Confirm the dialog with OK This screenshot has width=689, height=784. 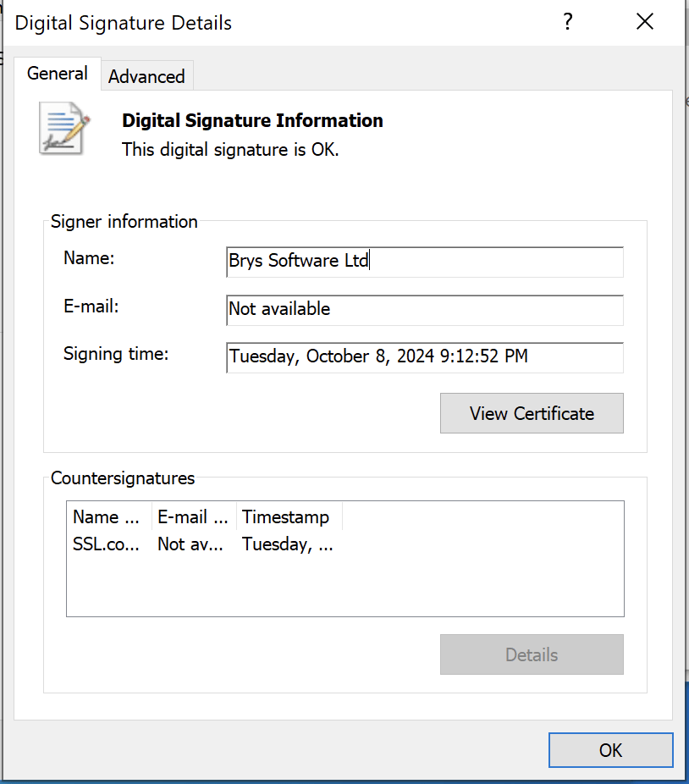click(x=610, y=750)
